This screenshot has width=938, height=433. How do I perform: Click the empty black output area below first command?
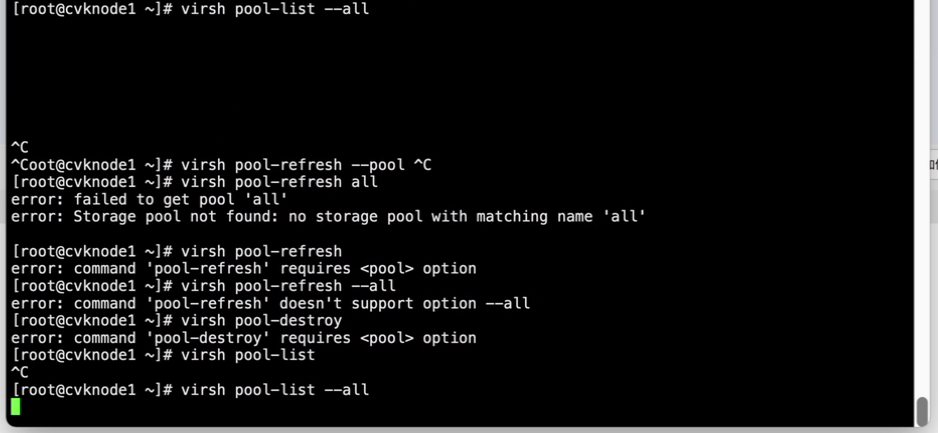[450, 80]
